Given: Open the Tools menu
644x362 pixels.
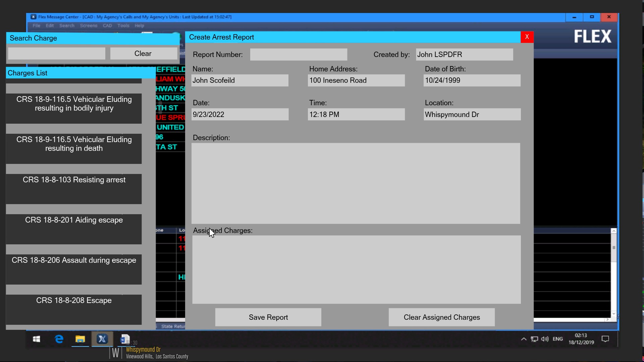Looking at the screenshot, I should pyautogui.click(x=123, y=25).
